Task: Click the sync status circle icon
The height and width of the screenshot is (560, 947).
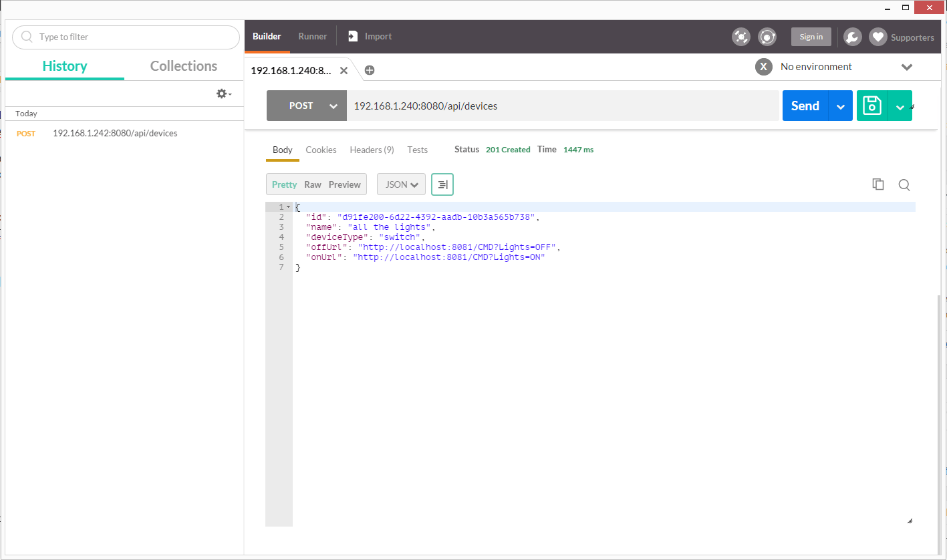Action: pyautogui.click(x=767, y=37)
